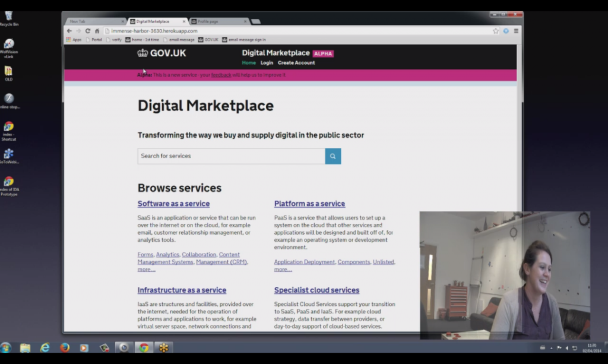Click the browser home icon
The width and height of the screenshot is (608, 364).
[97, 31]
